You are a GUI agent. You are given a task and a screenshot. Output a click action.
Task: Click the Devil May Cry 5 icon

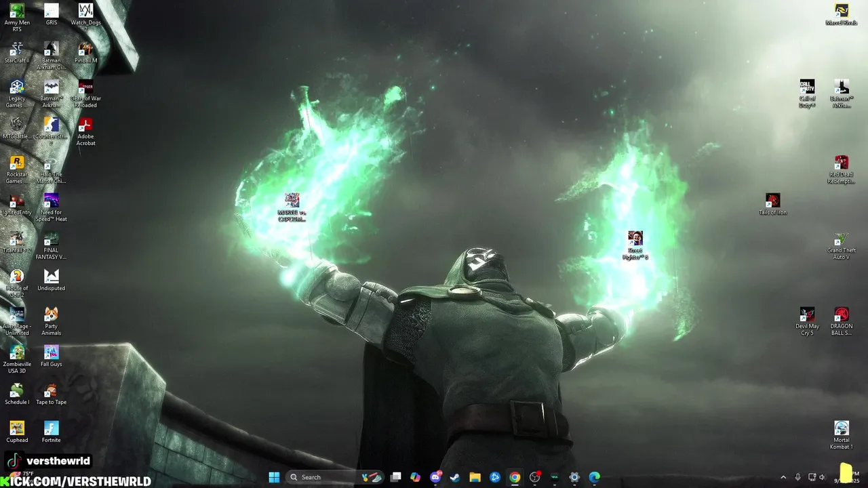[807, 321]
